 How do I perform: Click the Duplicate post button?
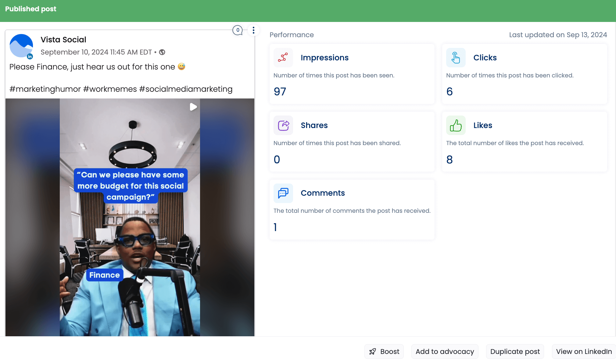pos(515,351)
